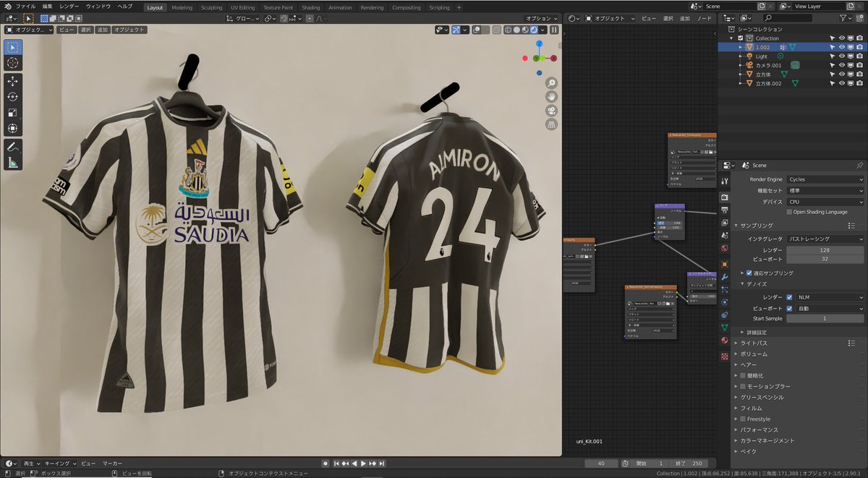Switch to Compositing workspace tab
The height and width of the screenshot is (478, 868).
[406, 7]
